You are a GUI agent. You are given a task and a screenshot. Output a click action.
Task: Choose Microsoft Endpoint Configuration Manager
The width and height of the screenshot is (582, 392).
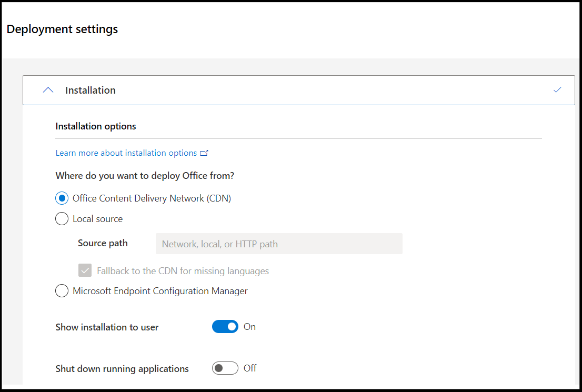[62, 290]
